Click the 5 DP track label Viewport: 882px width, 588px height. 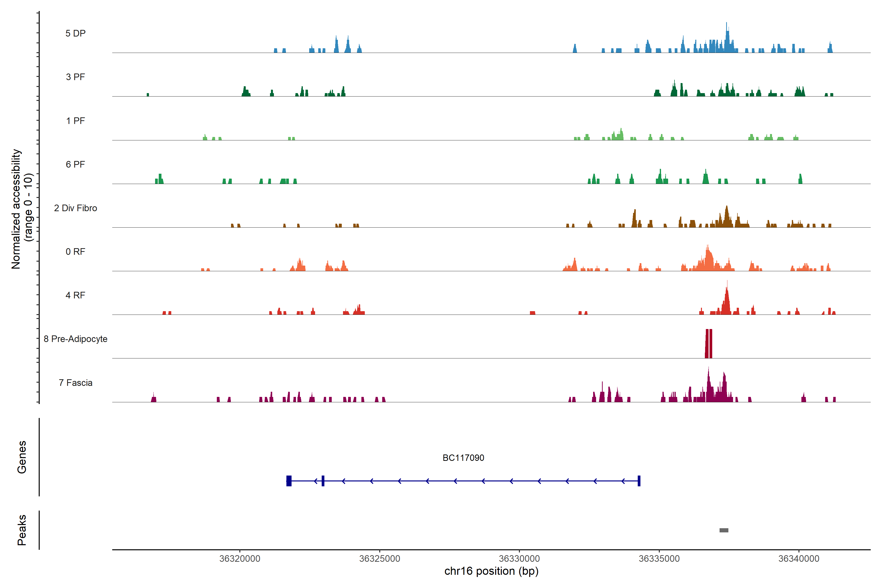click(x=75, y=33)
